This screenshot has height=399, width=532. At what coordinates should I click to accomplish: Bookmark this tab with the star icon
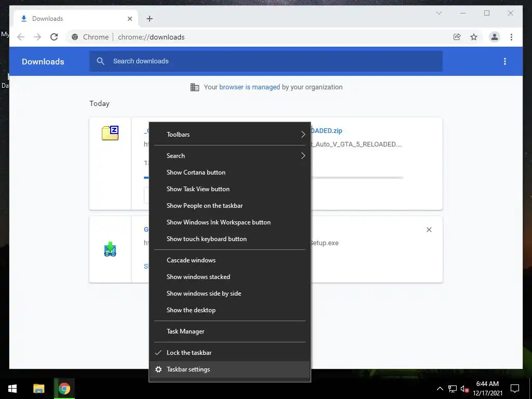[x=474, y=37]
